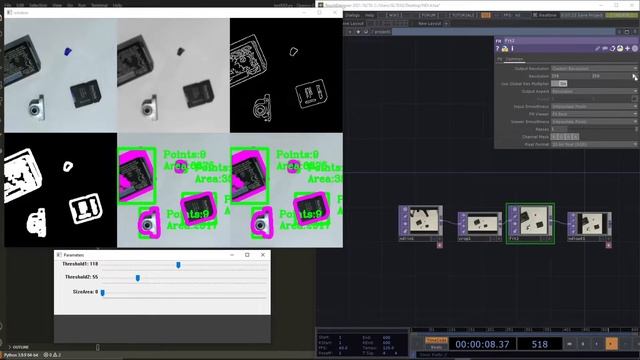Click SizeArea slider handle

(x=102, y=293)
